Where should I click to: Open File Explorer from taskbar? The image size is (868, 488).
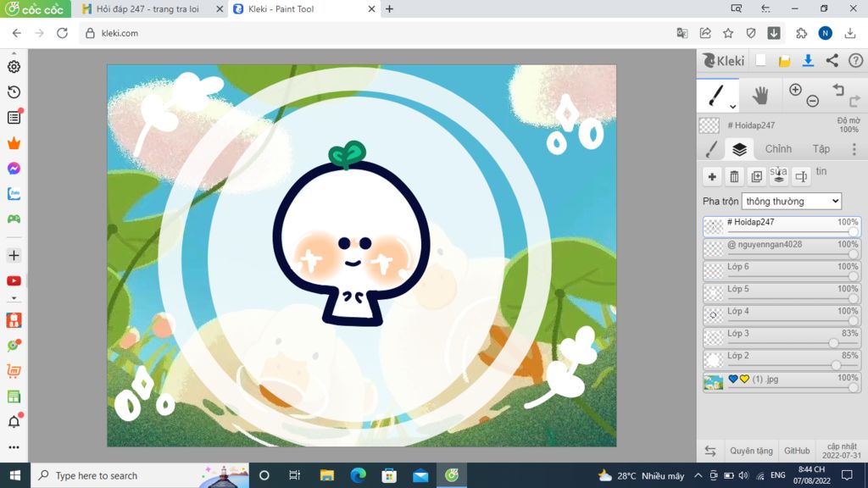pyautogui.click(x=327, y=475)
